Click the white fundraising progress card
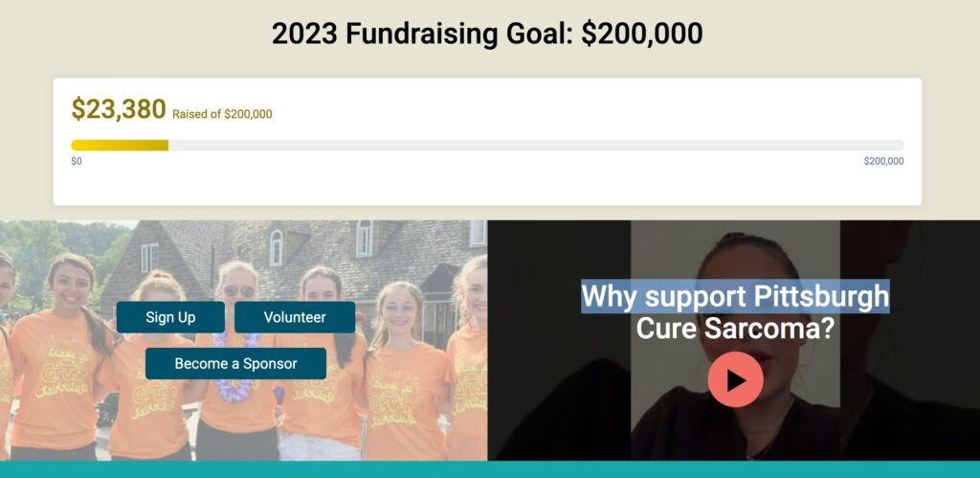Image resolution: width=980 pixels, height=478 pixels. click(x=487, y=142)
